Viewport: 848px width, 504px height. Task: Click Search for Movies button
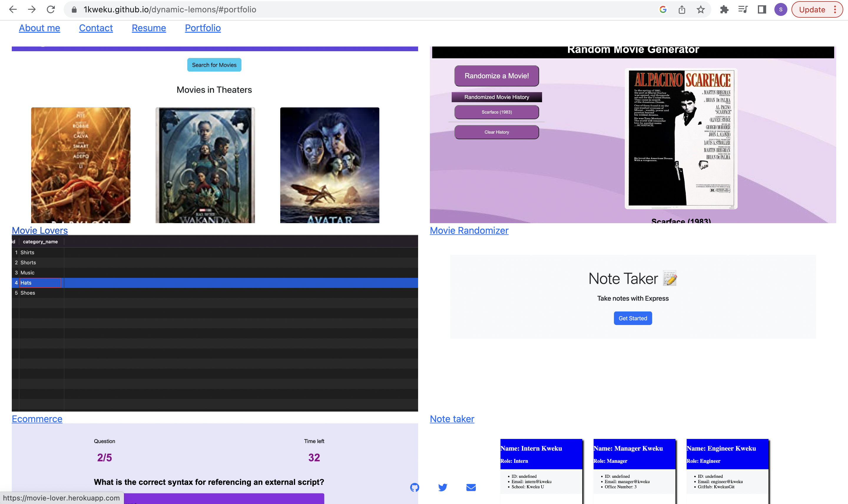pos(214,65)
